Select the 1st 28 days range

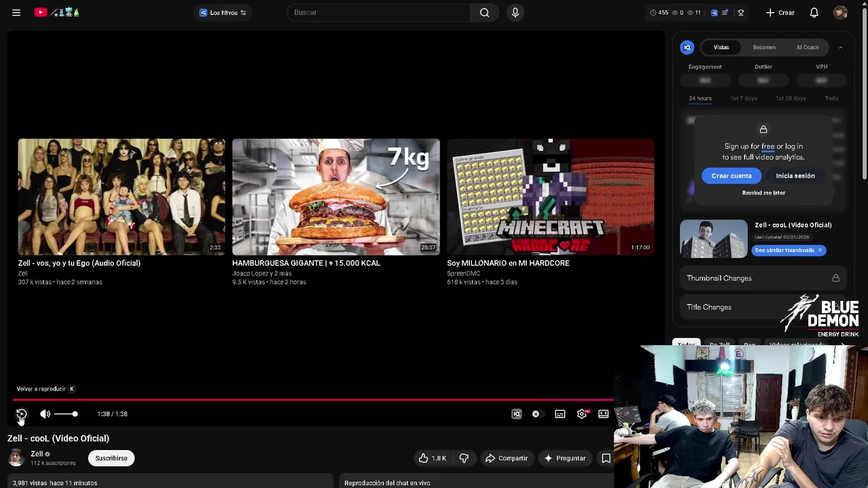791,98
